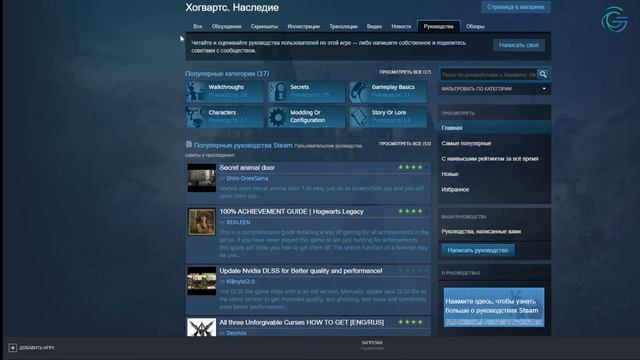Switch to the Новости tab
This screenshot has height=360, width=640.
tap(401, 27)
